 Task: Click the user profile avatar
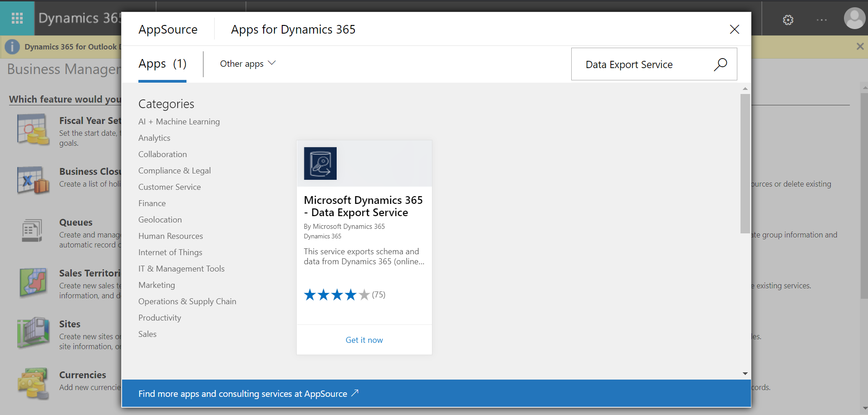tap(854, 18)
